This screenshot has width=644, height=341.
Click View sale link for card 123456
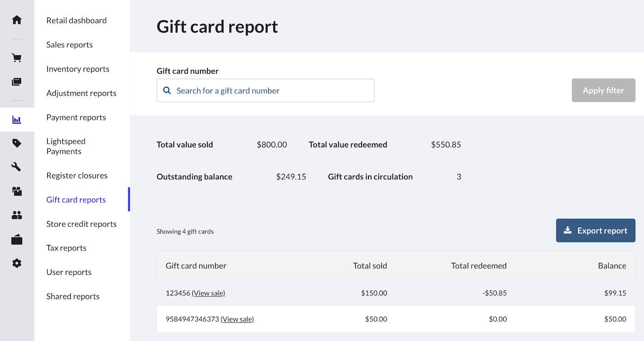tap(208, 293)
